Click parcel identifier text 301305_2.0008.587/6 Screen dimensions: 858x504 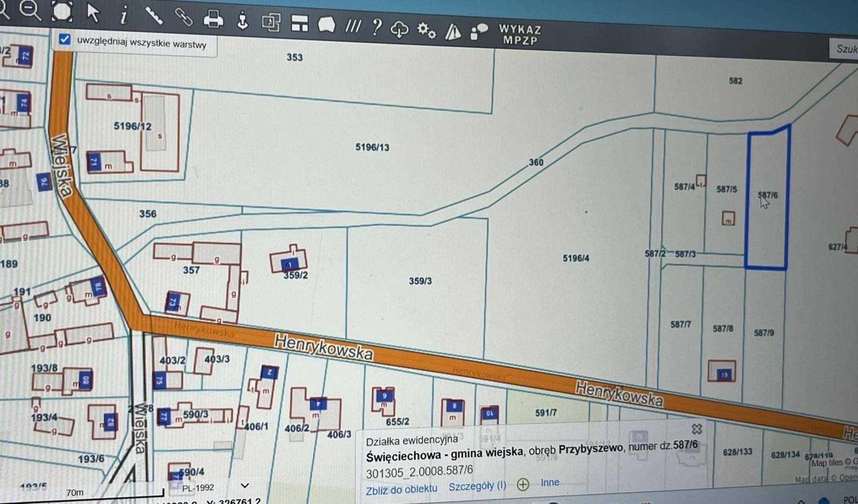pos(419,471)
